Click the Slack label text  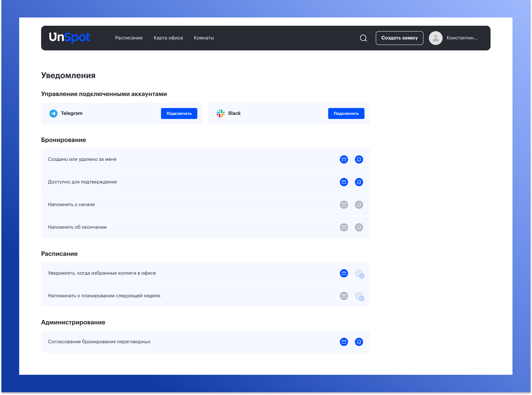point(234,113)
